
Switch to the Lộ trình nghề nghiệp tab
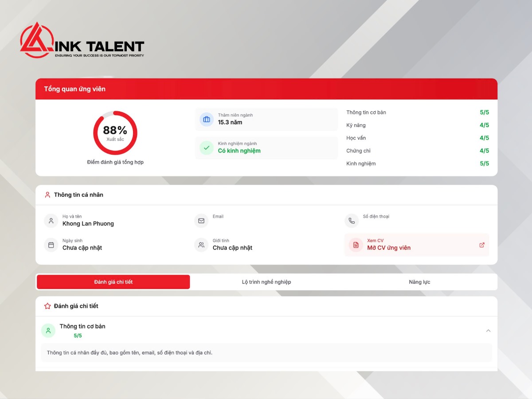tap(266, 282)
